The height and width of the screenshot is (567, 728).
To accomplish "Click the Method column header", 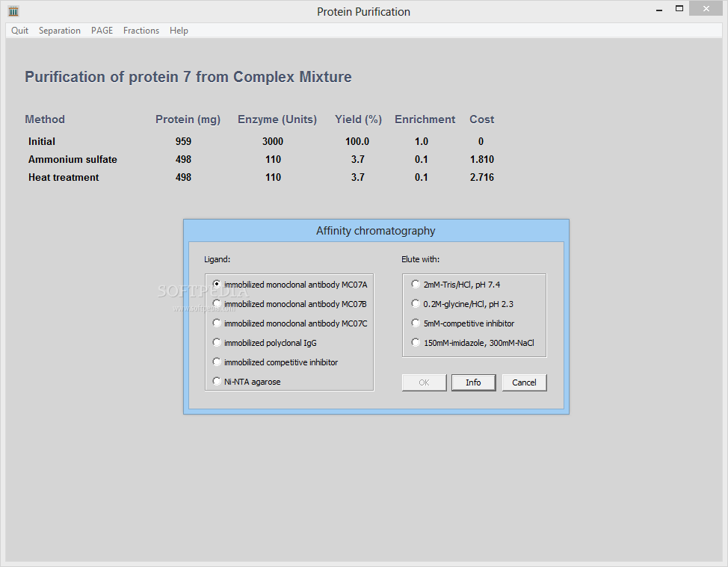I will pyautogui.click(x=45, y=120).
